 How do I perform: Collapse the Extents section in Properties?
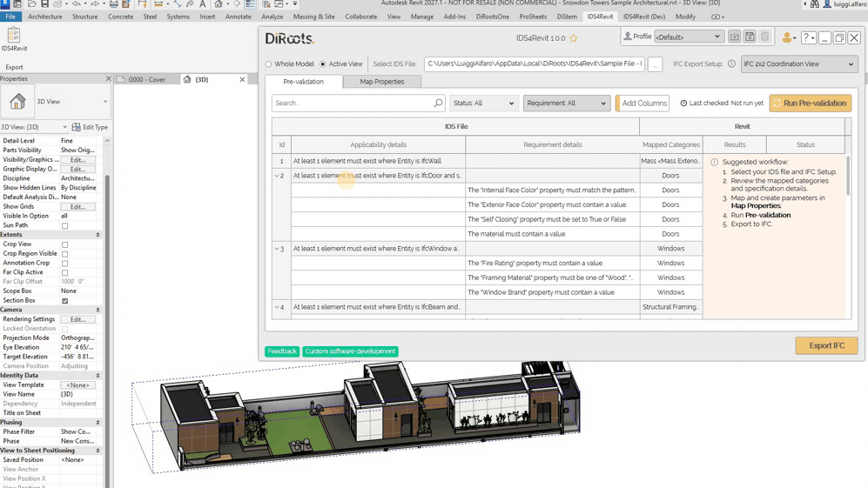pyautogui.click(x=98, y=235)
